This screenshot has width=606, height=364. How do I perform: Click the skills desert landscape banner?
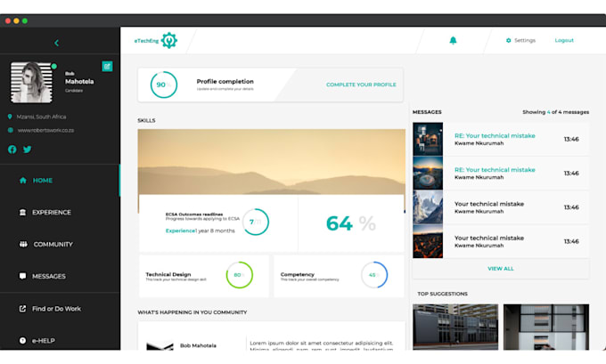[x=271, y=162]
